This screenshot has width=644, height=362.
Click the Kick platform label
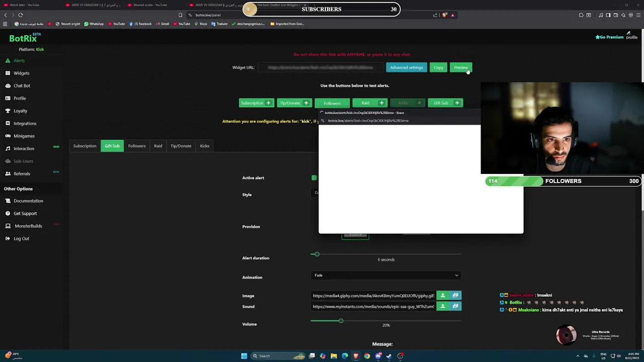40,49
